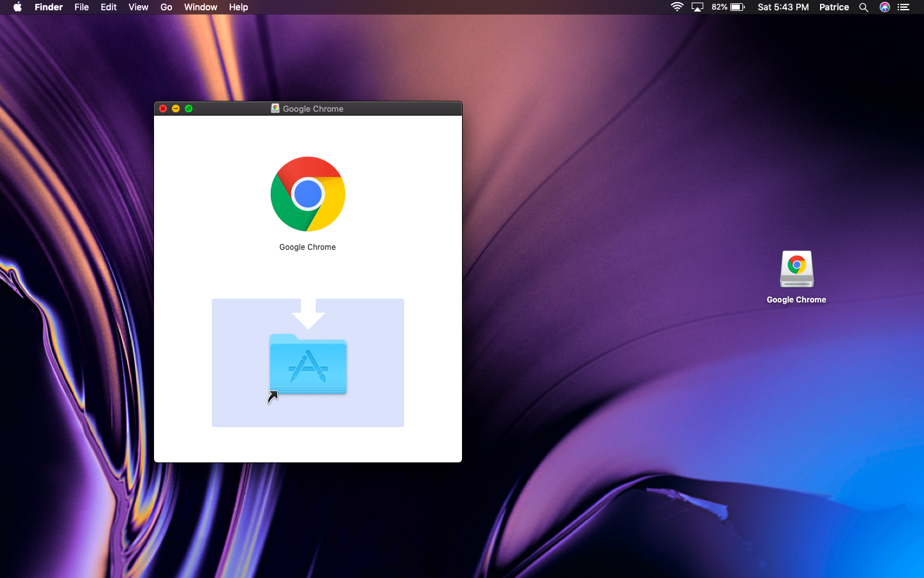Click the Applications folder shortcut
This screenshot has width=924, height=578.
tap(308, 365)
